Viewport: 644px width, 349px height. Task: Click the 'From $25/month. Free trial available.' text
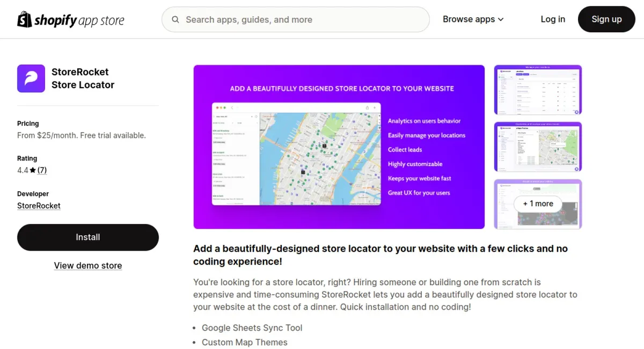[x=82, y=135]
